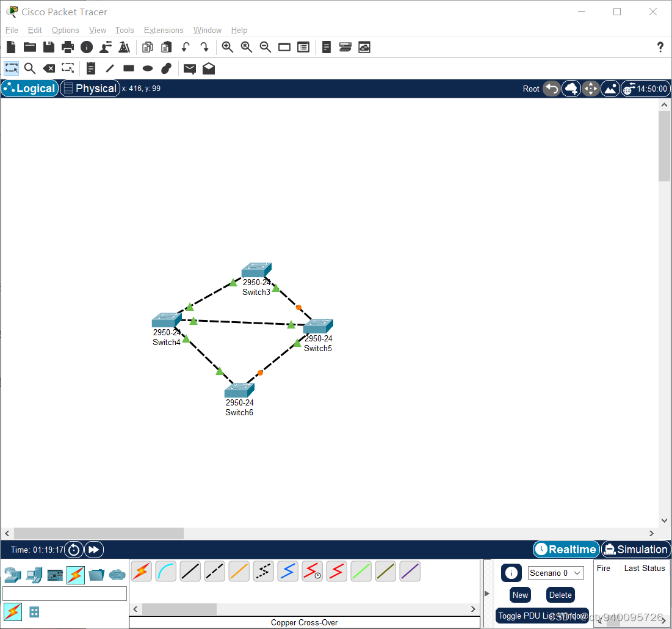Click the Copy icon in the toolbar

(148, 47)
